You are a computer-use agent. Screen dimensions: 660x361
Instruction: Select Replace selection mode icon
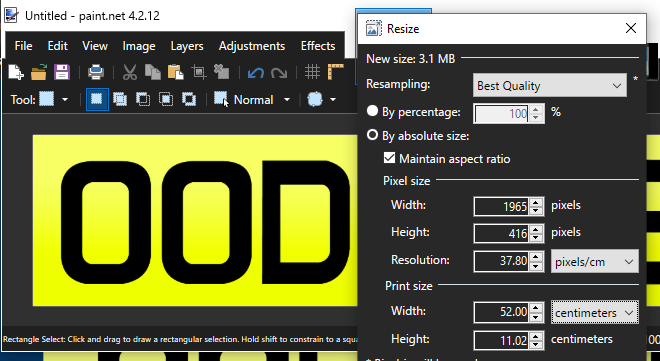97,99
